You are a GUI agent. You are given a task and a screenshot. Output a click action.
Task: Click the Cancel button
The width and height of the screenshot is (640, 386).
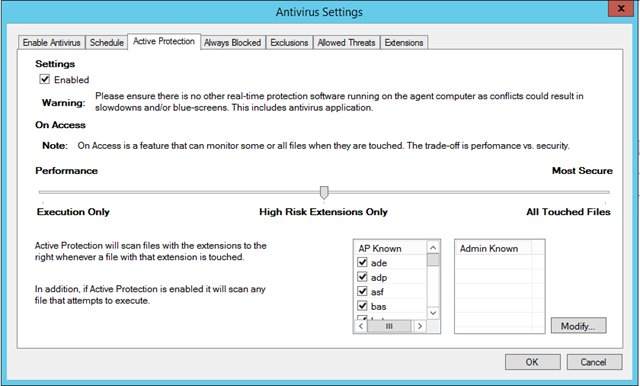pos(594,362)
